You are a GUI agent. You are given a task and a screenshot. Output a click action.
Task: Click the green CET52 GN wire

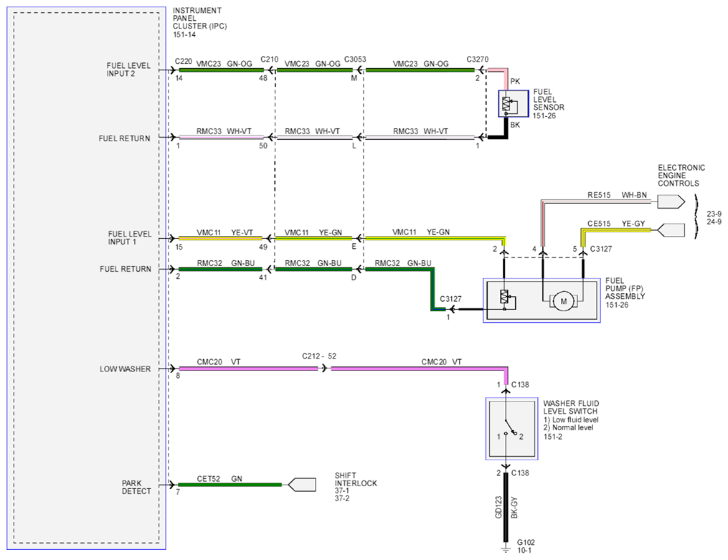pos(230,485)
